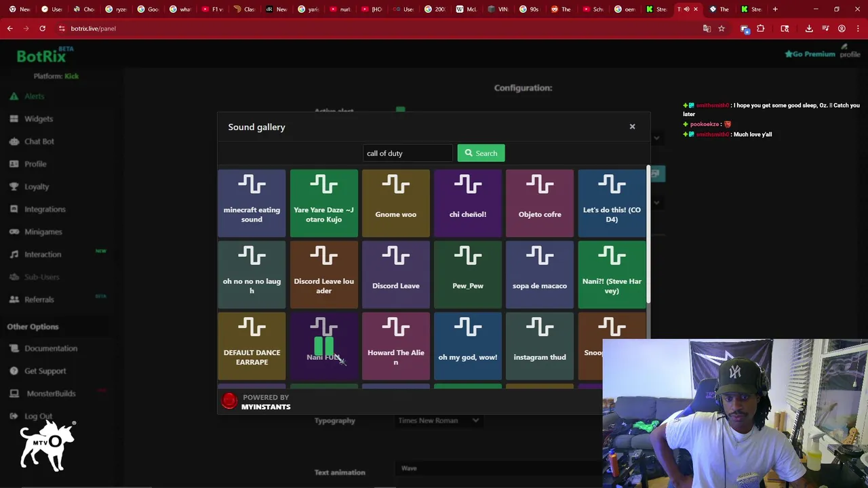Open Documentation under Other Options
Screen dimensions: 868x488
pos(51,348)
